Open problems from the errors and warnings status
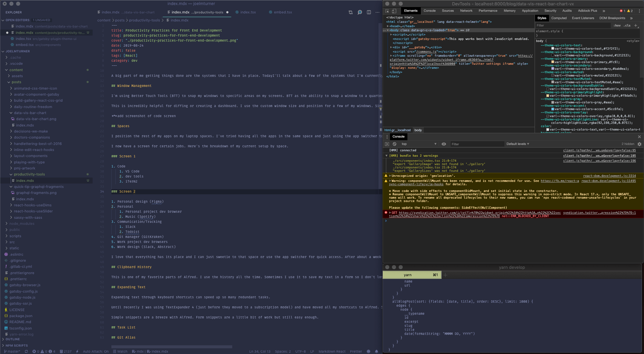The height and width of the screenshot is (354, 644). [44, 351]
